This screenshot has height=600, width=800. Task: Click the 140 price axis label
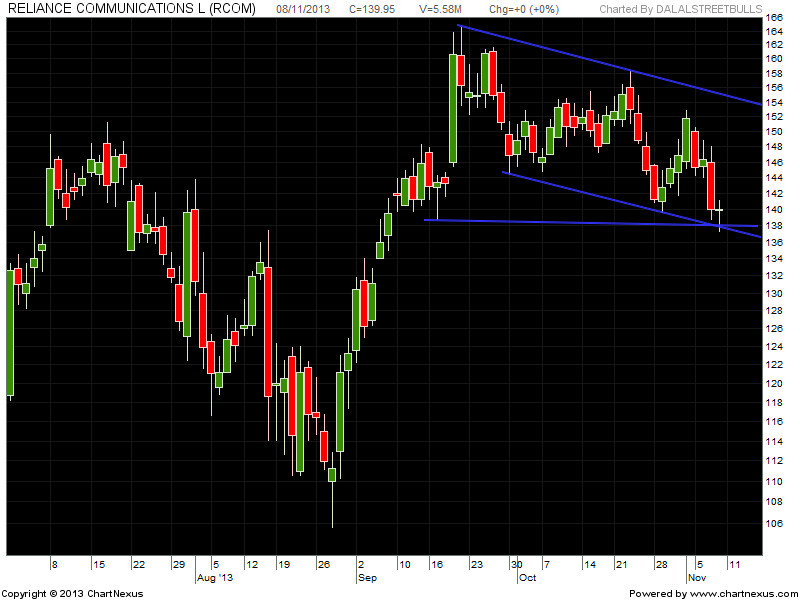[774, 210]
